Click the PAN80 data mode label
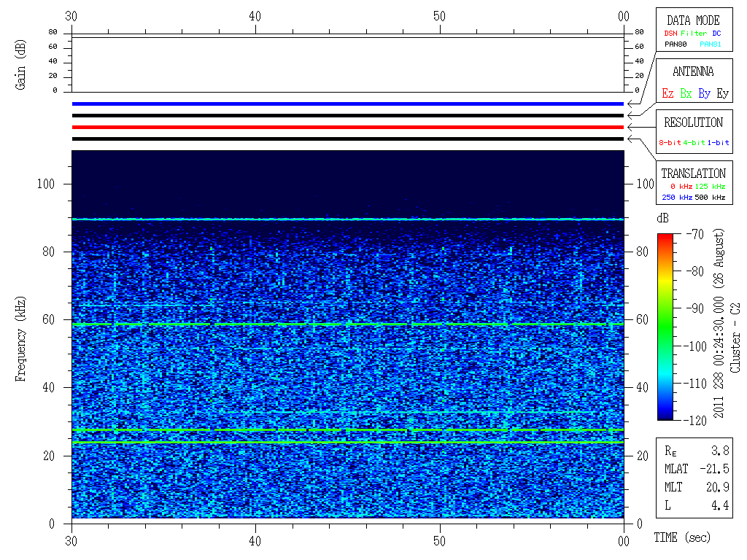 pos(676,44)
